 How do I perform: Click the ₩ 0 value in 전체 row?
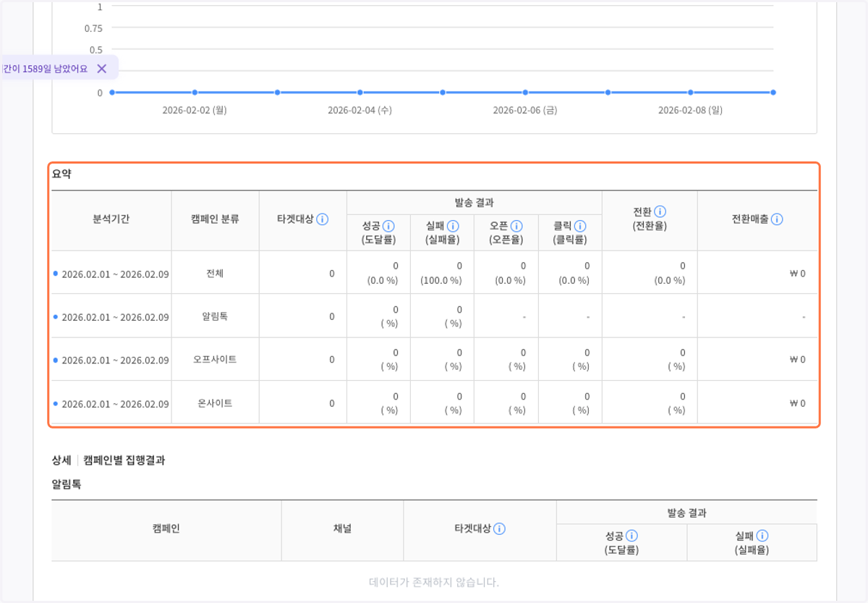(797, 274)
